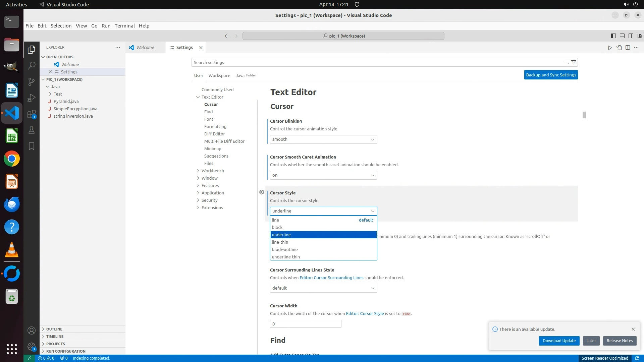Toggle secondary side bar layout icon
Image resolution: width=644 pixels, height=362 pixels.
point(631,36)
